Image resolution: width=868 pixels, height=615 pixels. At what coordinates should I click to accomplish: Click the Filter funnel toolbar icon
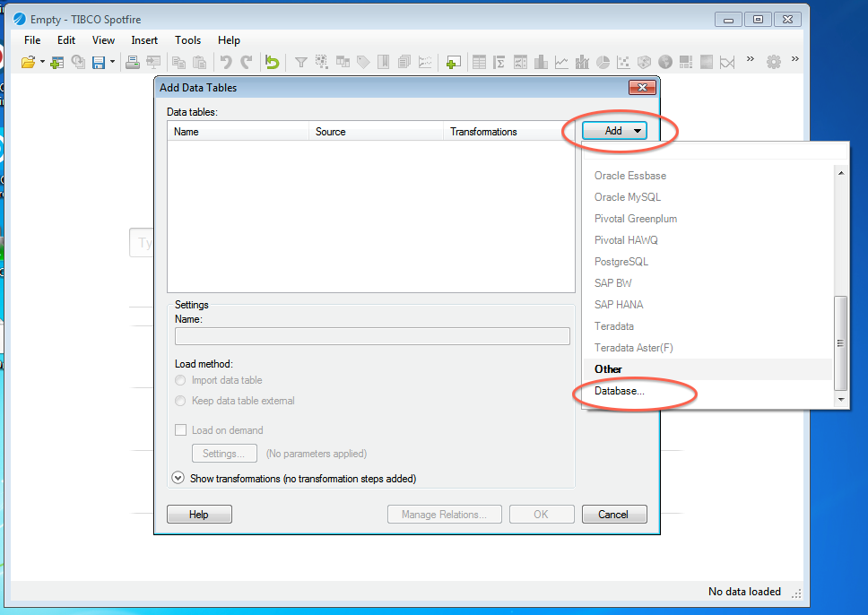(x=301, y=62)
